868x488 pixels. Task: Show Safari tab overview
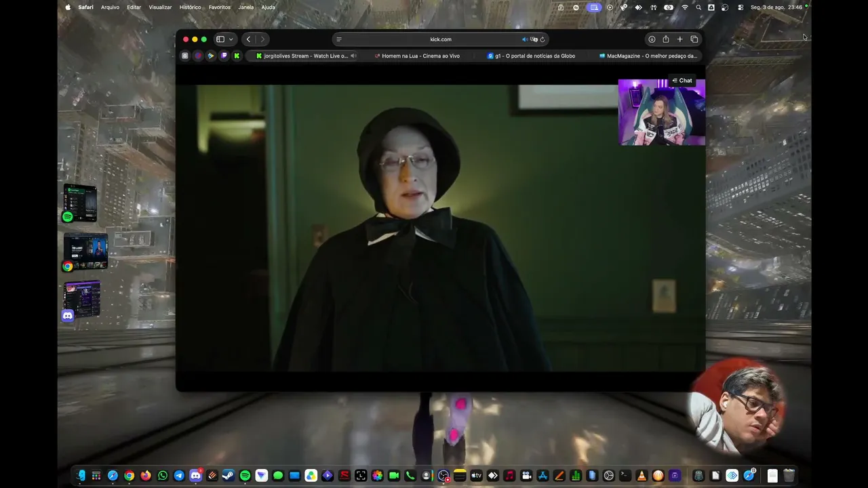click(x=694, y=39)
